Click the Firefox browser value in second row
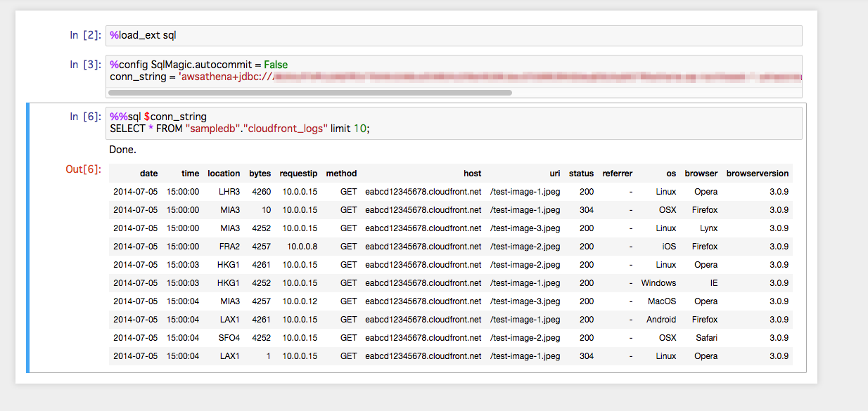This screenshot has height=411, width=868. [705, 209]
